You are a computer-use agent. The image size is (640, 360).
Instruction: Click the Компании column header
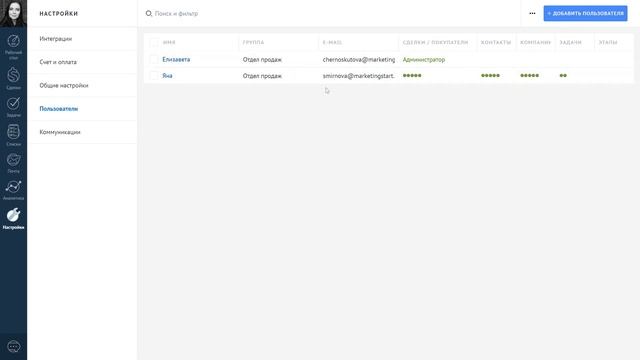pos(536,42)
